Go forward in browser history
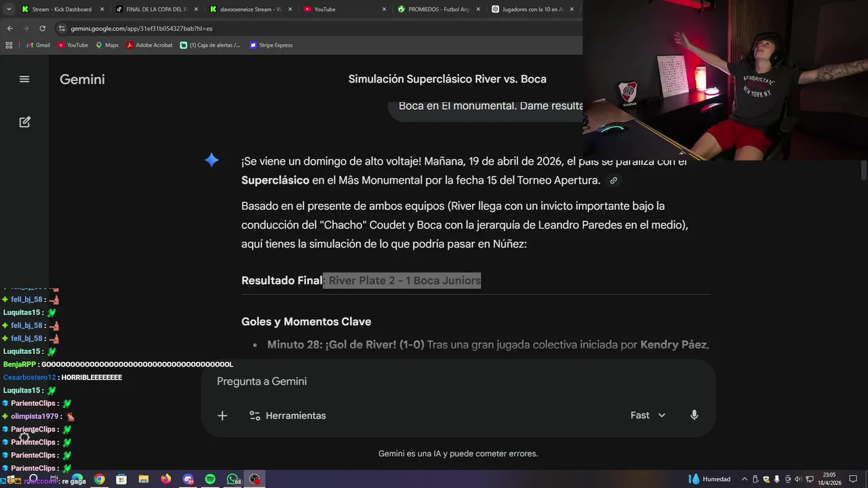868x488 pixels. 26,28
